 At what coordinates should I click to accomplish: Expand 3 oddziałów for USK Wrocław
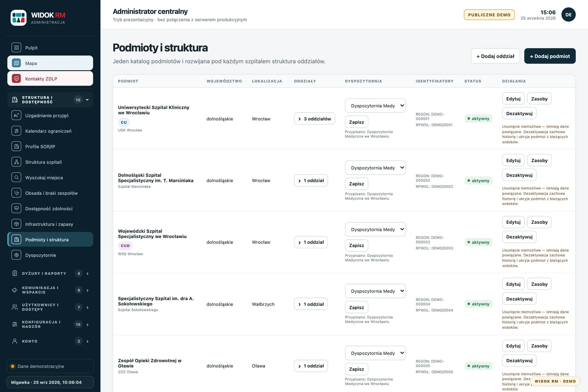pos(315,119)
